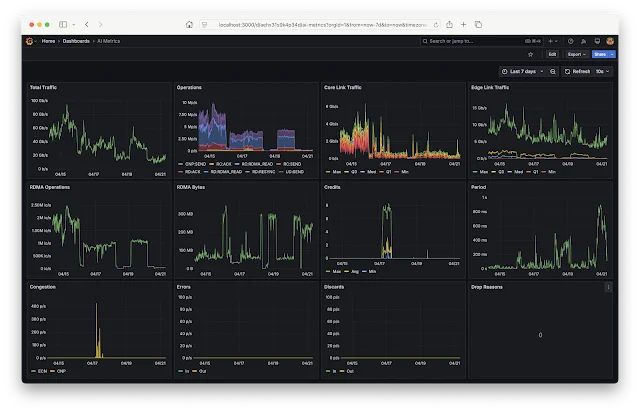
Task: Open Safari sidebar dropdown chevron
Action: coord(73,24)
